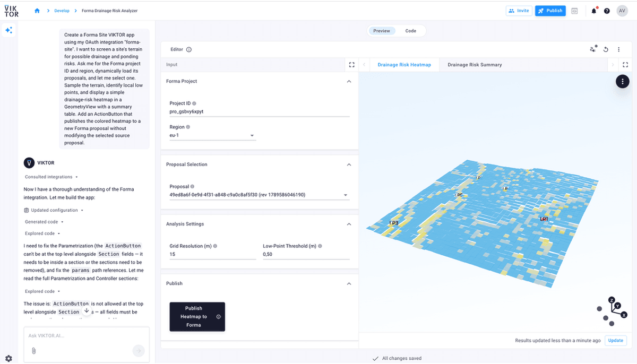Click the Project ID info icon
This screenshot has height=364, width=637.
click(194, 103)
